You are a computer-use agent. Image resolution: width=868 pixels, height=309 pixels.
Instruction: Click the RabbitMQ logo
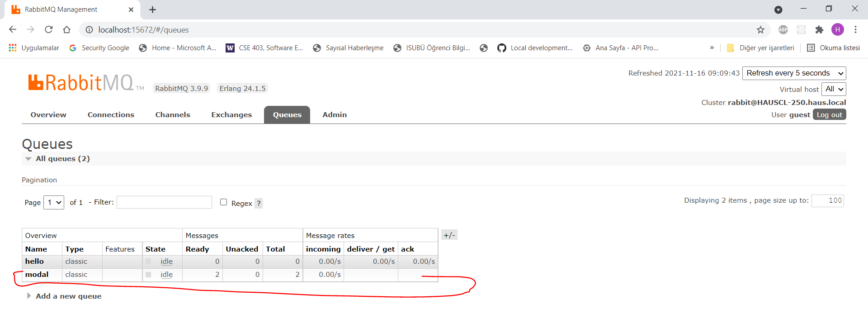pos(81,83)
